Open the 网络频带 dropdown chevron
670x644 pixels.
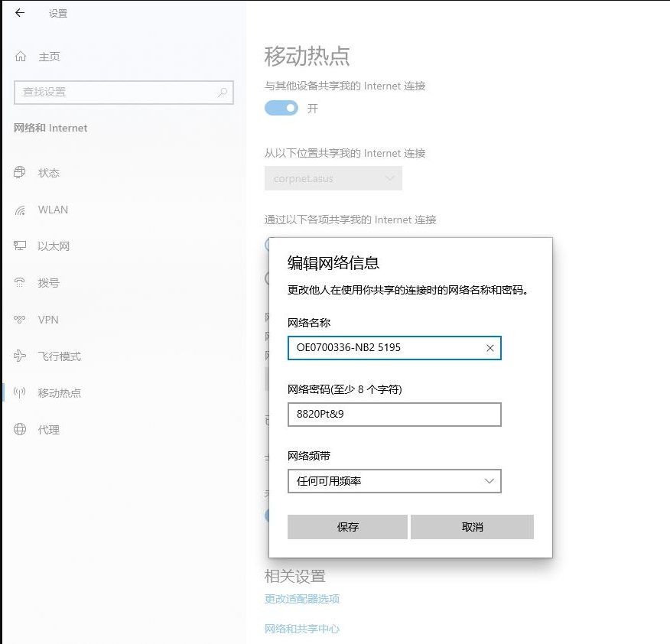[489, 481]
